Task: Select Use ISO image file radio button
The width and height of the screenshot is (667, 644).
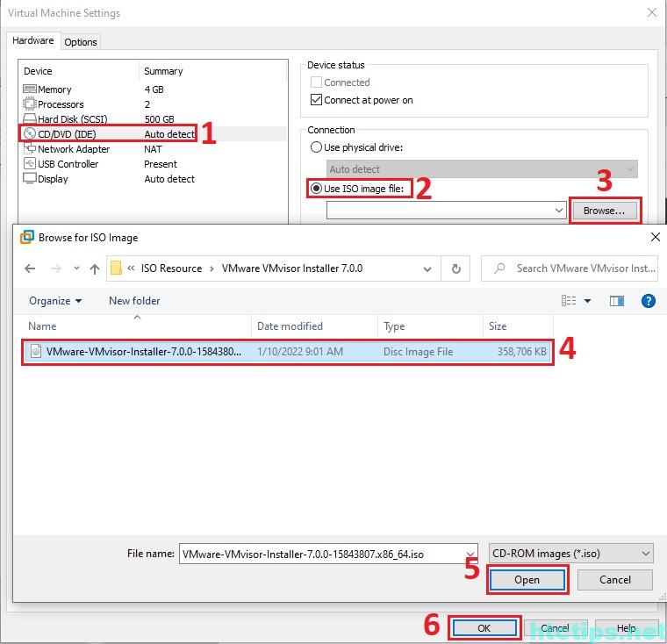Action: click(x=316, y=188)
